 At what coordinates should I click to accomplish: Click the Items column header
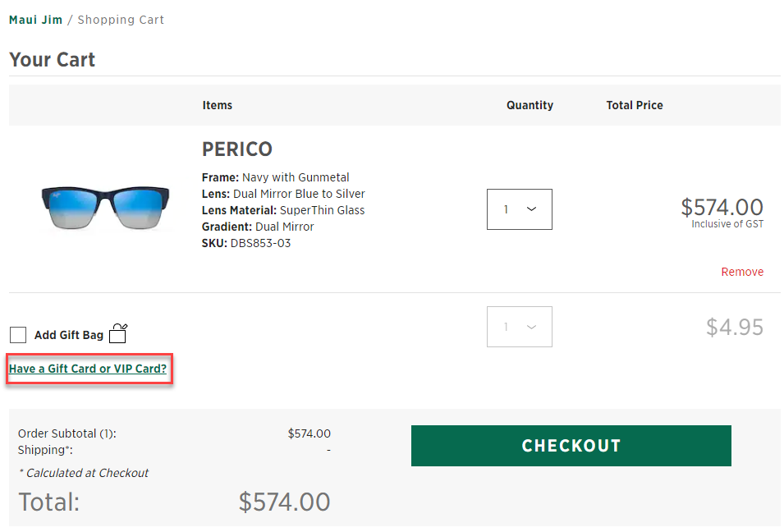(217, 105)
